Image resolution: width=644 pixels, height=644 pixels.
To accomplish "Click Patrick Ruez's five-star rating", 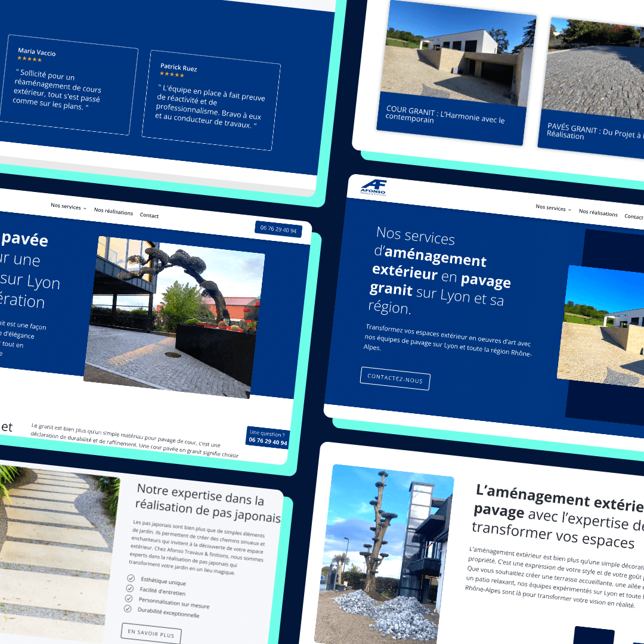I will pyautogui.click(x=172, y=75).
